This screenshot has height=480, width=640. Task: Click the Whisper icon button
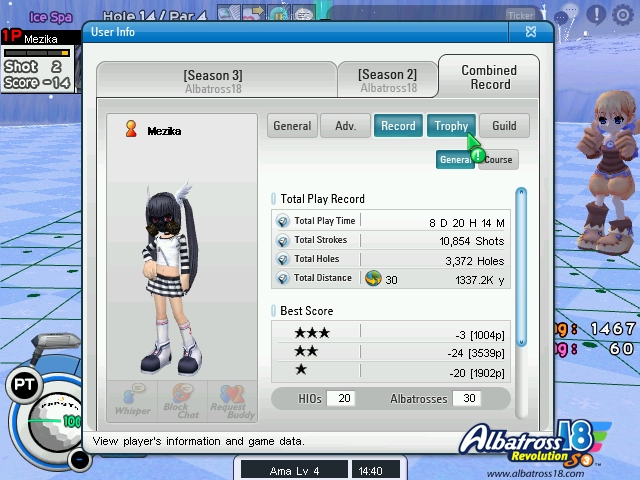tap(132, 400)
